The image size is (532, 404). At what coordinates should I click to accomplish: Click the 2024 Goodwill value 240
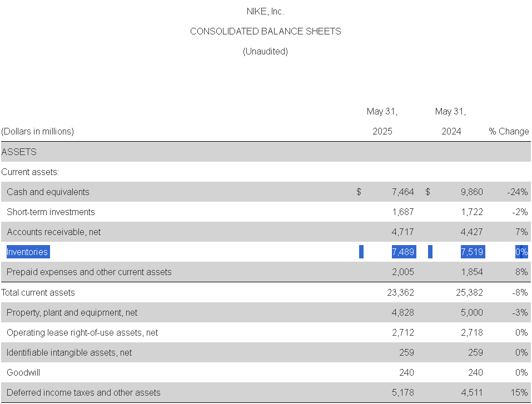tap(475, 372)
